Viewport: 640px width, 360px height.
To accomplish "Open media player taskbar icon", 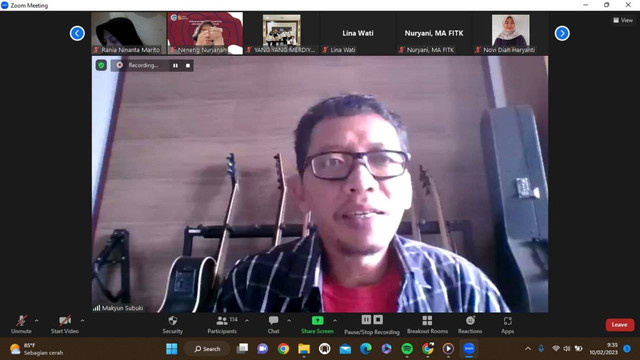I will pos(448,349).
